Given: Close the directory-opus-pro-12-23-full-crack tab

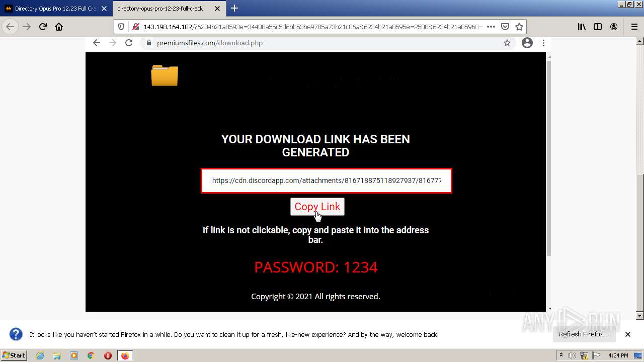Looking at the screenshot, I should pyautogui.click(x=217, y=9).
